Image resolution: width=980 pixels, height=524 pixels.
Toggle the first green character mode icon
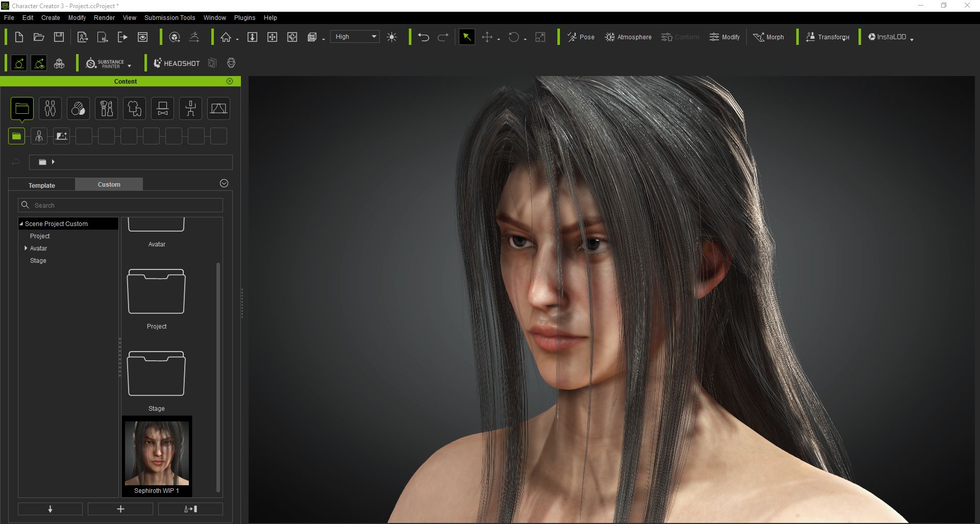click(x=19, y=63)
